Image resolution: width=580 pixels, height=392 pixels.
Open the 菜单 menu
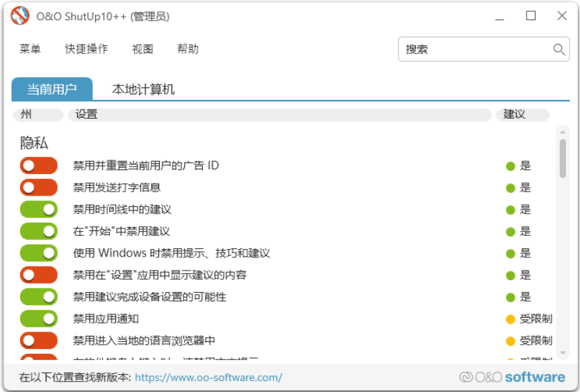(x=30, y=49)
